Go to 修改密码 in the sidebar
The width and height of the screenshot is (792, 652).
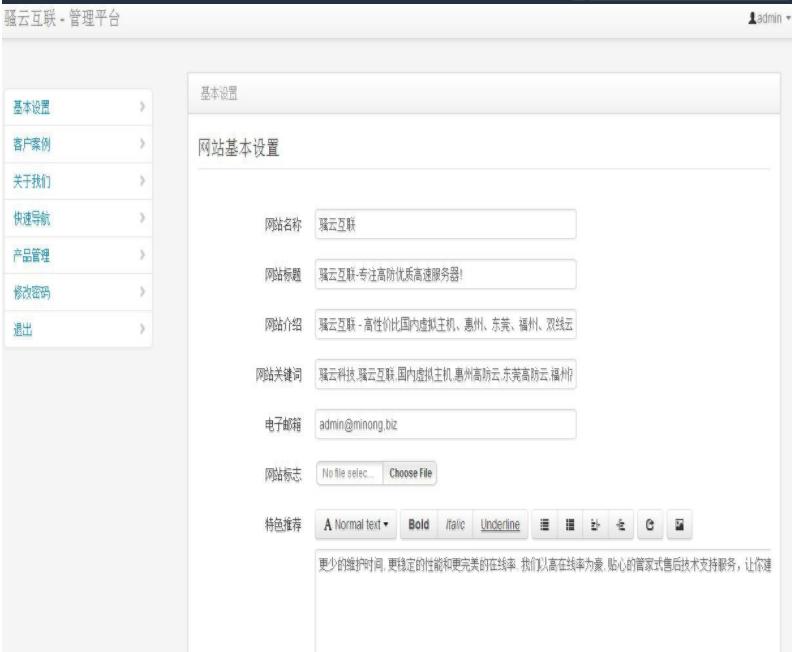(32, 292)
